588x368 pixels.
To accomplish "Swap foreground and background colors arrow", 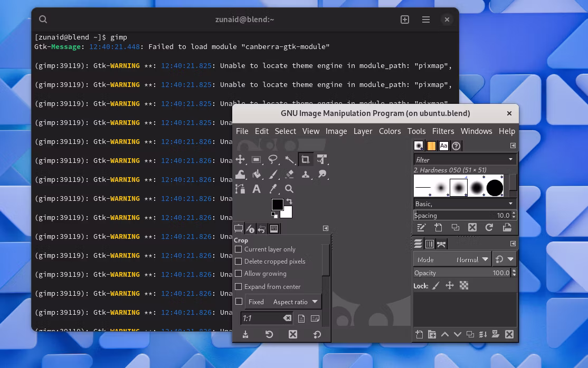I will [289, 201].
